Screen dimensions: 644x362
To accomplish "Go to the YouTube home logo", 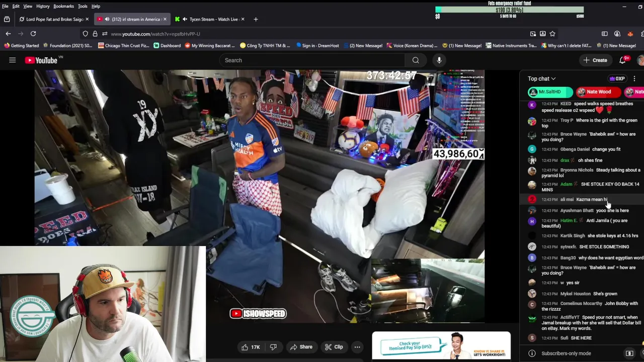I will (41, 60).
